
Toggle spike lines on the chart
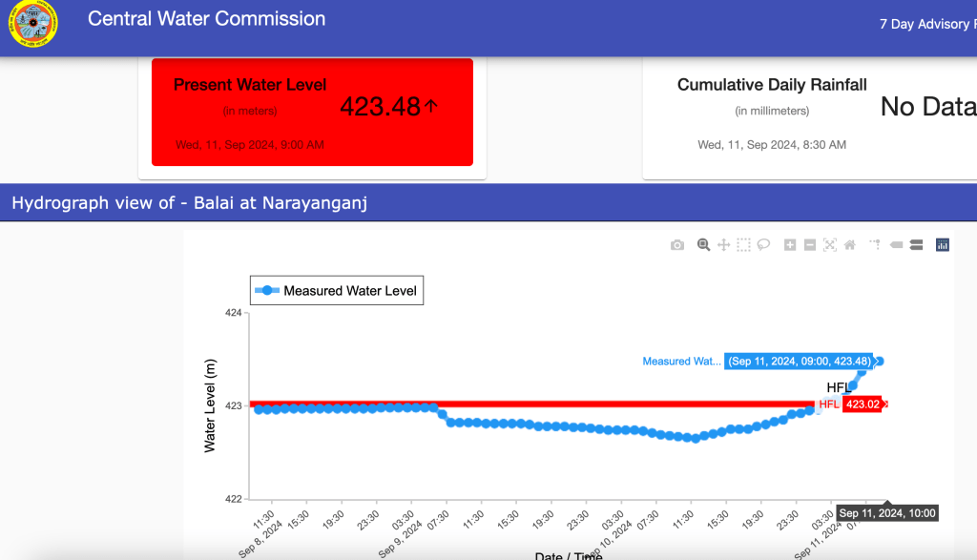[875, 245]
